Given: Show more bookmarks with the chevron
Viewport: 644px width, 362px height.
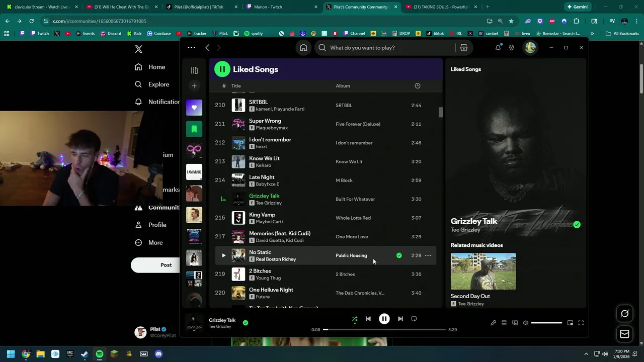Looking at the screenshot, I should pyautogui.click(x=592, y=34).
